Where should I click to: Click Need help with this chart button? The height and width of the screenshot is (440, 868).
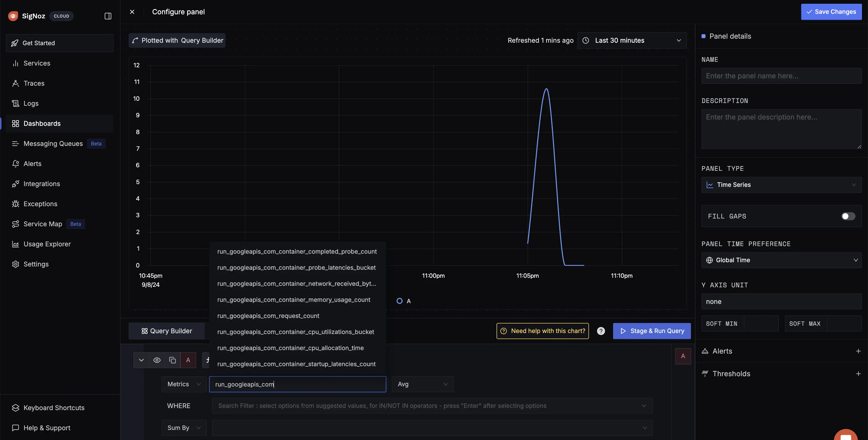click(x=542, y=331)
